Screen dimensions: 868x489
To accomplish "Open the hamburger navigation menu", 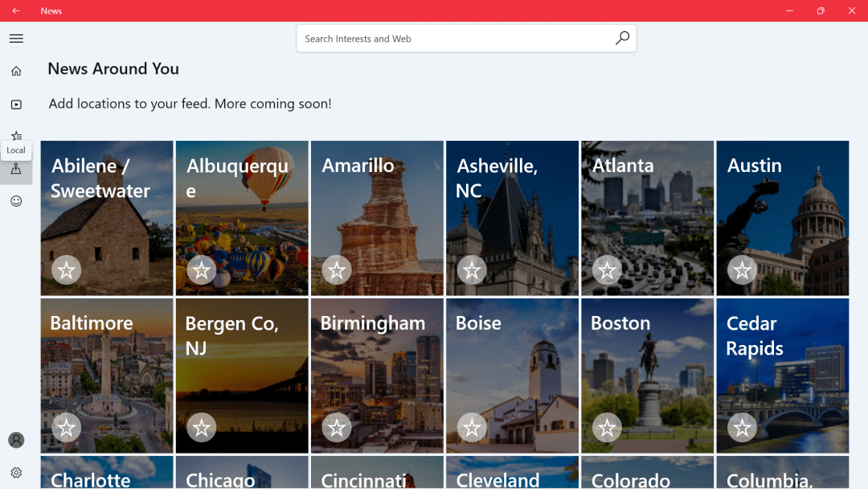I will [x=16, y=39].
